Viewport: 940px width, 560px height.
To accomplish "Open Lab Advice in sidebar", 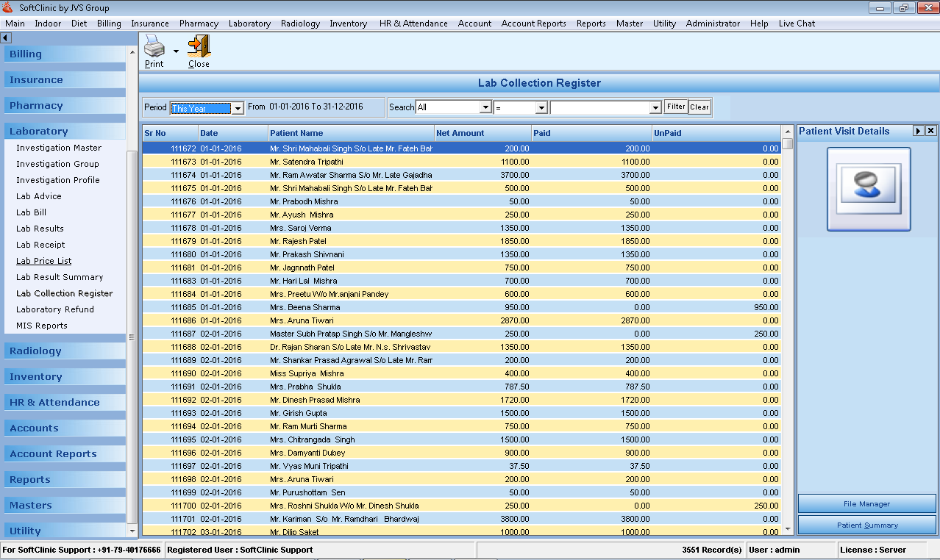I will 39,196.
